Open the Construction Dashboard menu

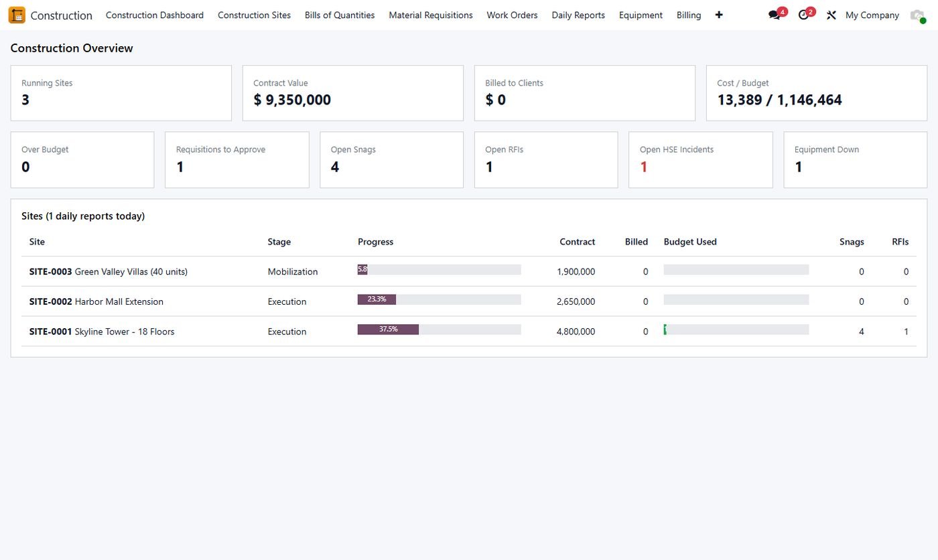[x=155, y=15]
